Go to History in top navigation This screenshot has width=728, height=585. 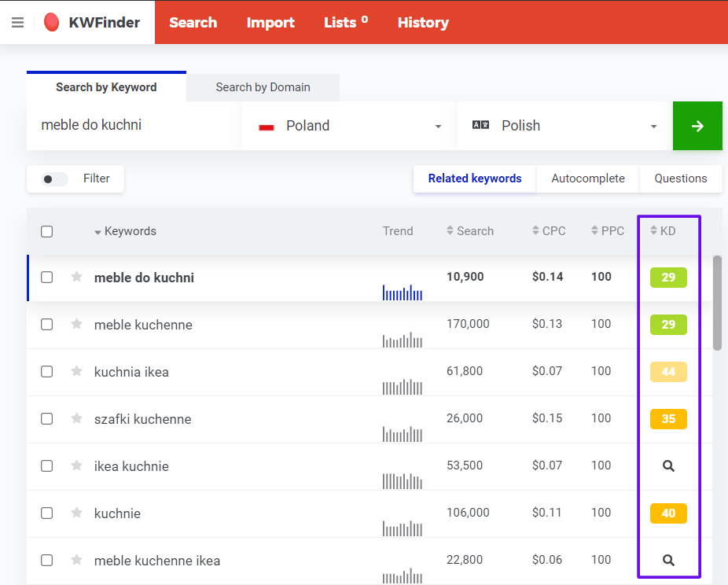click(x=423, y=22)
